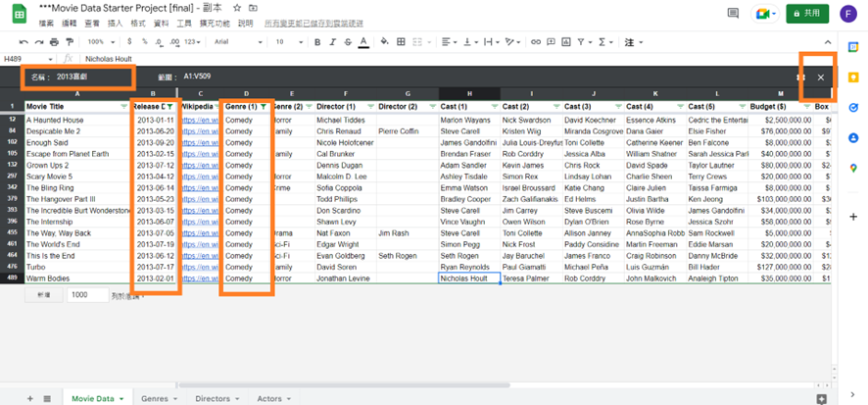Open the Director (1) column filter
Image resolution: width=868 pixels, height=405 pixels.
click(371, 106)
